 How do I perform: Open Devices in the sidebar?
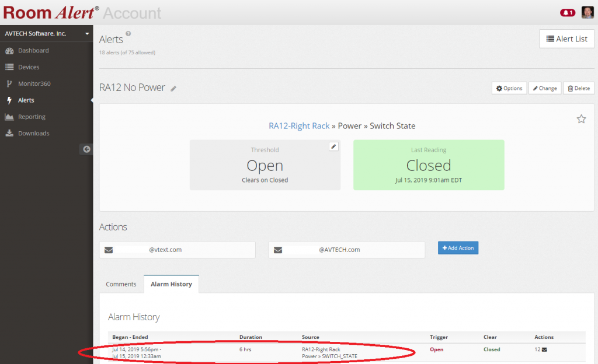29,67
